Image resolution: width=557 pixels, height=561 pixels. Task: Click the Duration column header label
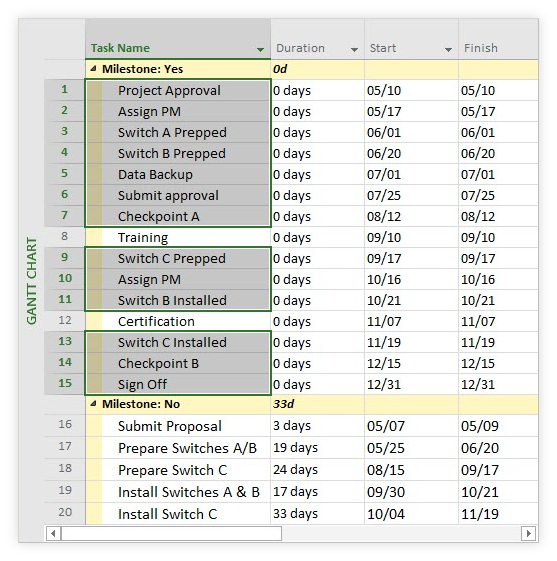(x=300, y=48)
